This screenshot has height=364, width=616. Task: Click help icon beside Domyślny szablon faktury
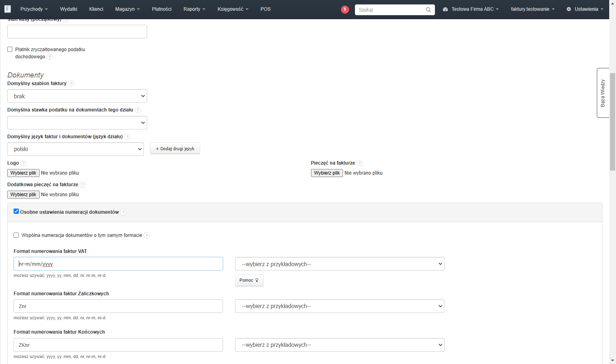71,84
